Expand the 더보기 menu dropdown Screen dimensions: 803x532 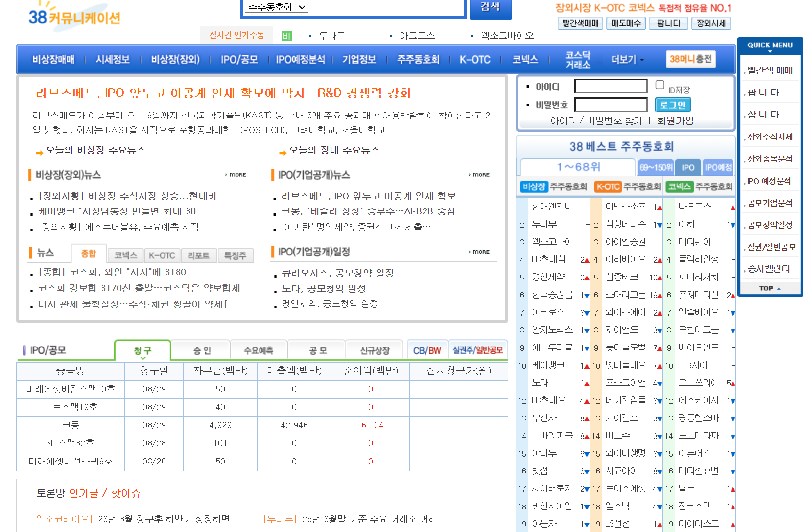[627, 60]
